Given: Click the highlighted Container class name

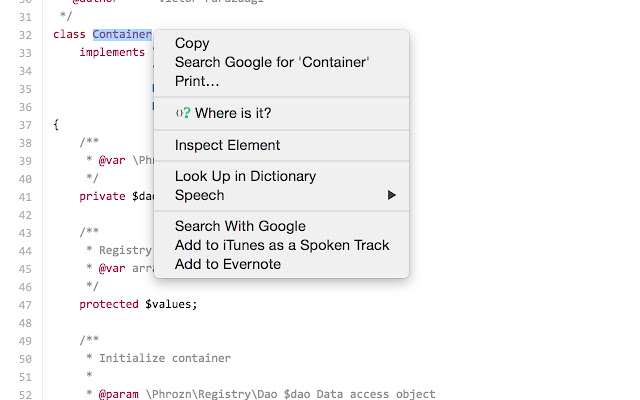Looking at the screenshot, I should click(121, 34).
